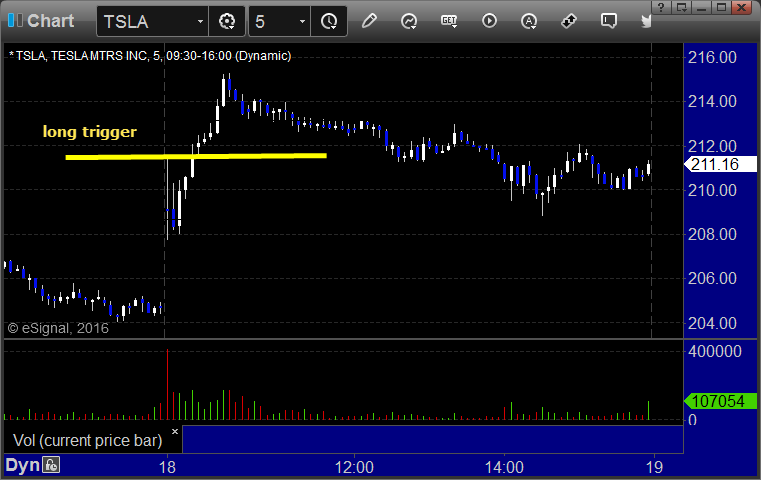Screen dimensions: 761x480
Task: Open the symbol settings gear icon
Action: click(x=227, y=21)
